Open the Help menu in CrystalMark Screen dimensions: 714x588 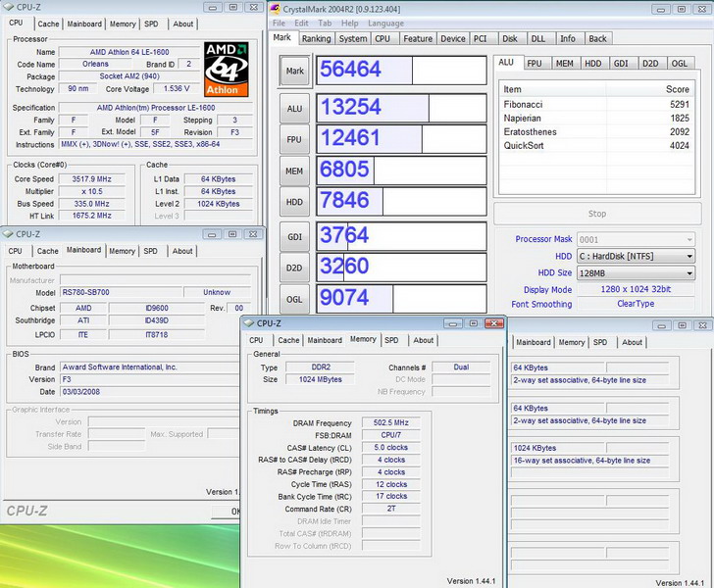coord(350,24)
